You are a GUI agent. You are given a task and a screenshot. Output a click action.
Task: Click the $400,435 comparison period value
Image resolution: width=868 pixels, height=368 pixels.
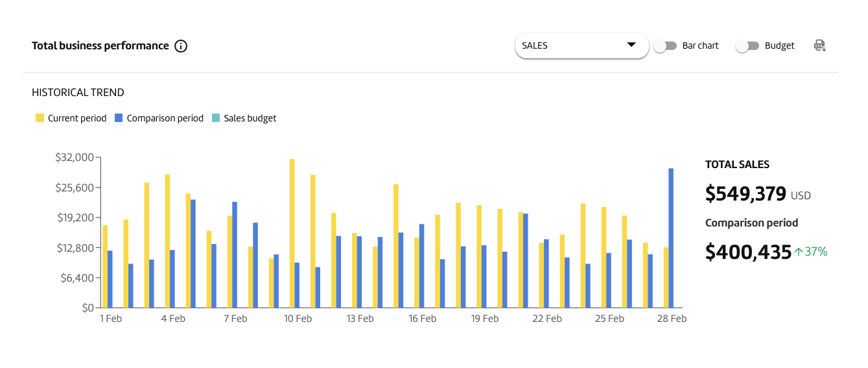(x=748, y=252)
